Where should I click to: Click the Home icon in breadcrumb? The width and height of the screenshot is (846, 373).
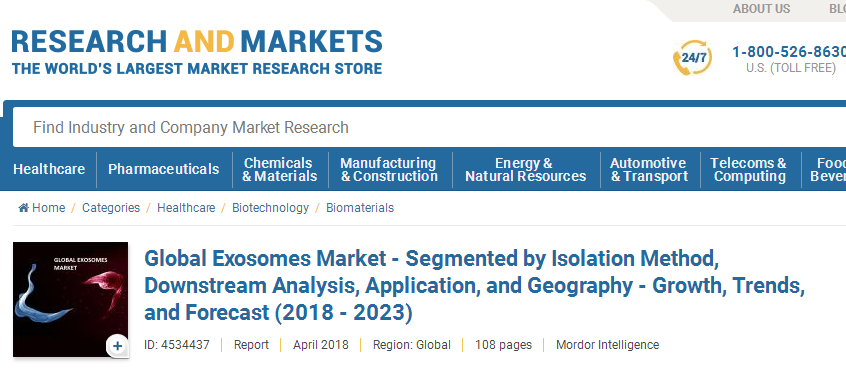[23, 208]
